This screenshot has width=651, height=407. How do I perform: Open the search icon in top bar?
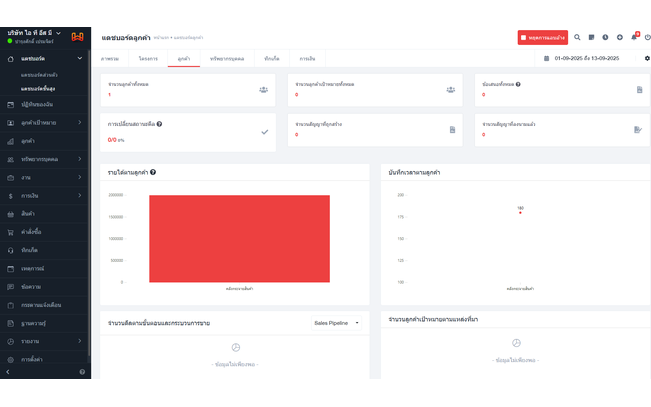(x=577, y=37)
